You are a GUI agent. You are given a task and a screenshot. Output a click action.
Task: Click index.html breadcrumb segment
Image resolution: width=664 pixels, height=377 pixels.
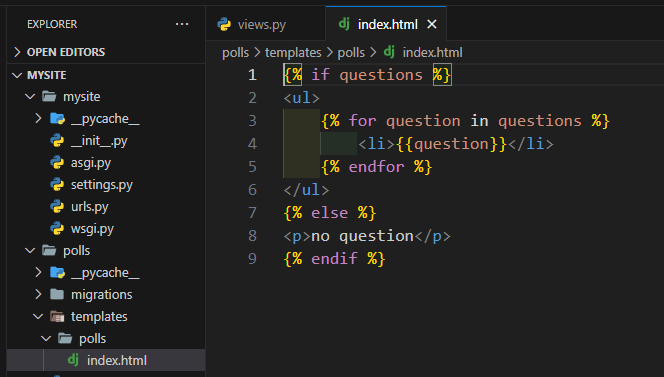432,53
